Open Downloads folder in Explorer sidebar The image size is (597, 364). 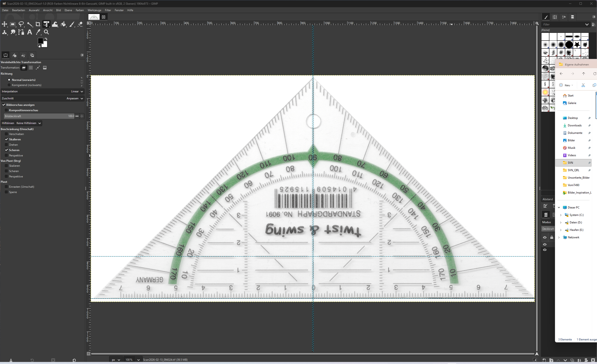(x=574, y=125)
